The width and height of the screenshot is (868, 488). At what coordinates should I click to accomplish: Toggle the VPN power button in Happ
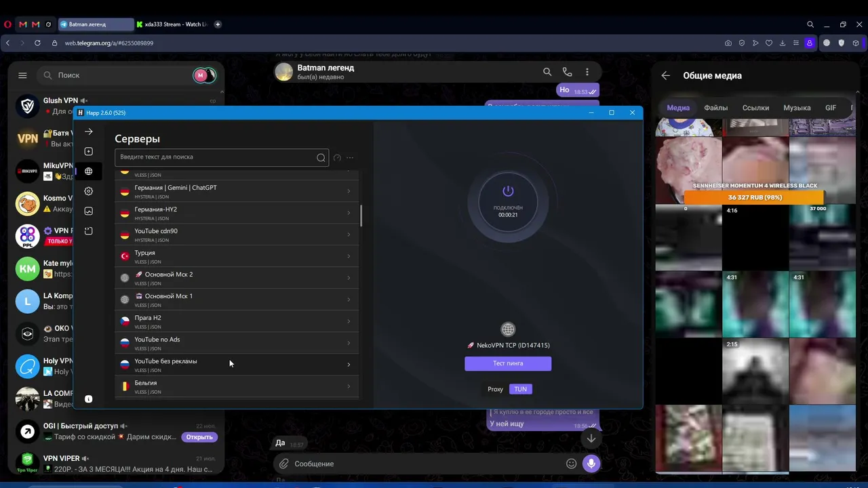point(508,191)
